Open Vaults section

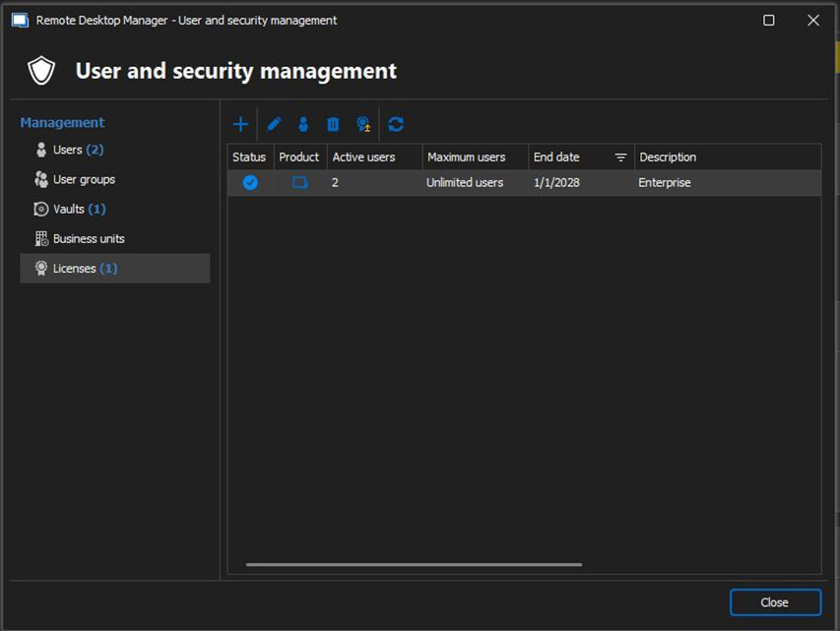click(x=114, y=209)
